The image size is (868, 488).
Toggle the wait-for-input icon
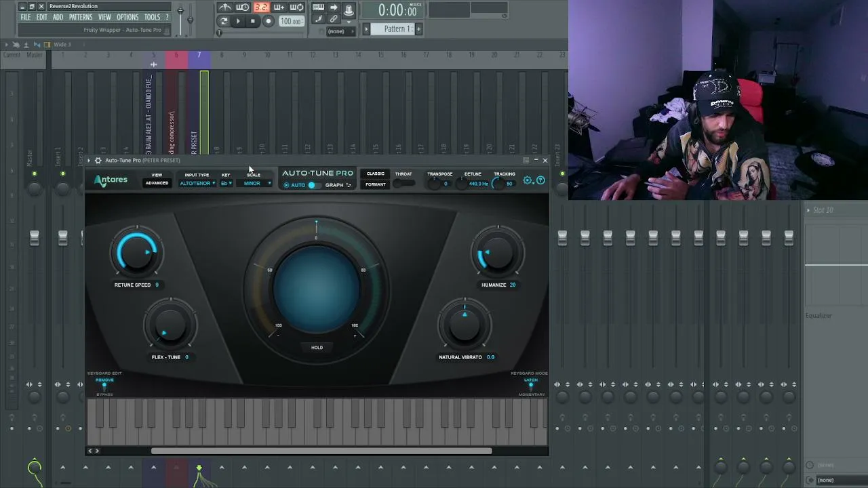[x=242, y=7]
